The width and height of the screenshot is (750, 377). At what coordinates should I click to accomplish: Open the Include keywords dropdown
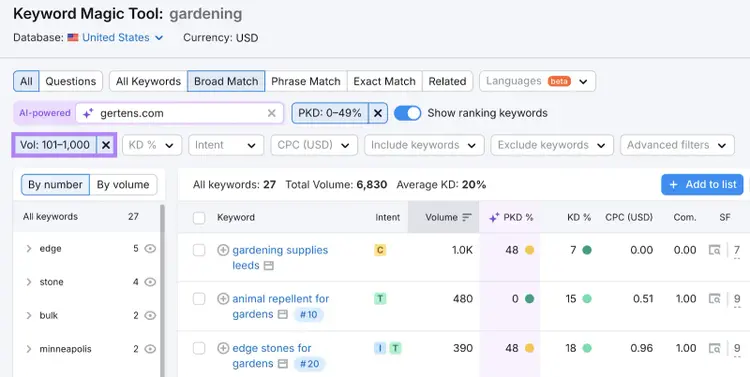click(x=424, y=145)
